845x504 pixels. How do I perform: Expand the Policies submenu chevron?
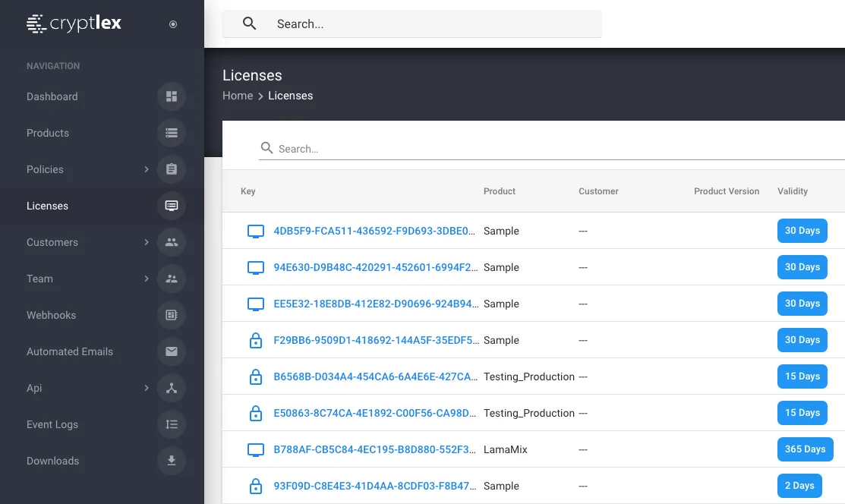pyautogui.click(x=147, y=169)
